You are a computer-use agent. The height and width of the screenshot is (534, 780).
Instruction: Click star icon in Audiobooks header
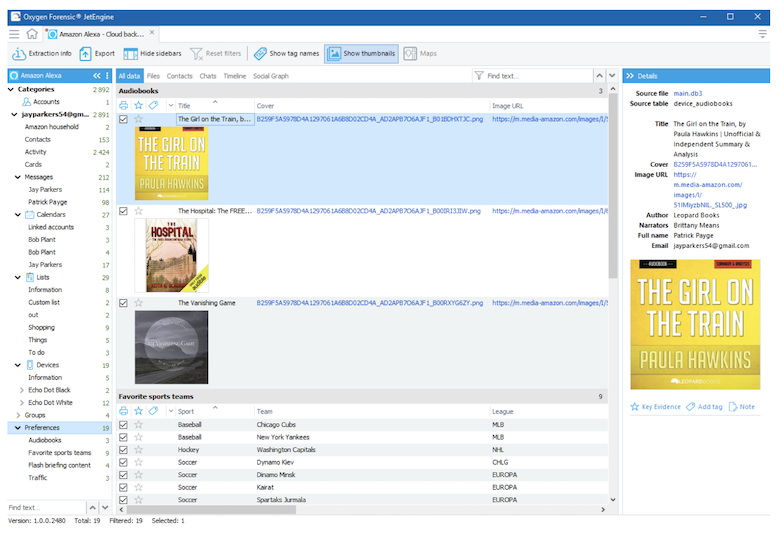[139, 106]
